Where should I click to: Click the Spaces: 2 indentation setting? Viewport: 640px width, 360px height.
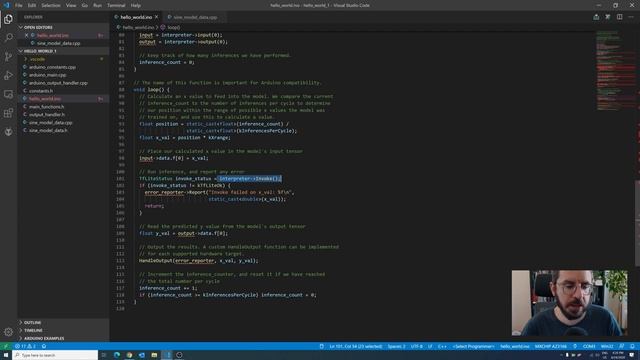tap(396, 346)
